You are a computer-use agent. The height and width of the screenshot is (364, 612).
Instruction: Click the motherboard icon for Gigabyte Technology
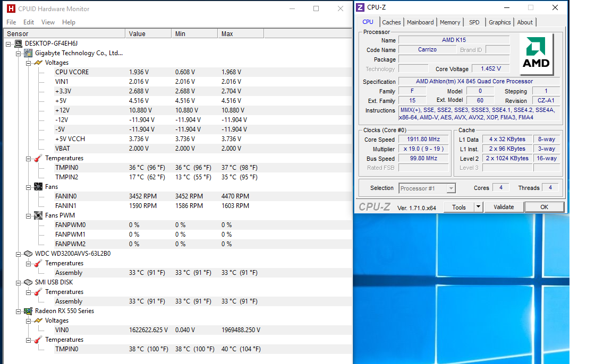[28, 53]
